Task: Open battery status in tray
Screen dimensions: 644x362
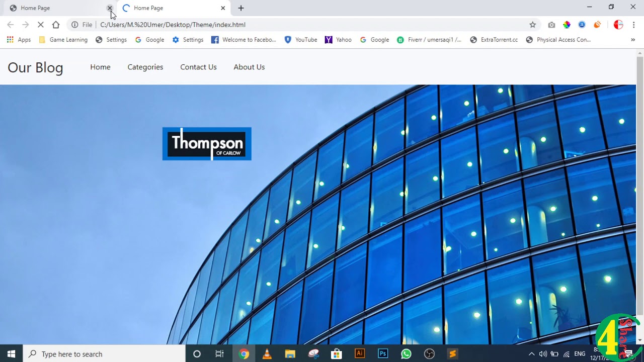Action: (x=554, y=354)
